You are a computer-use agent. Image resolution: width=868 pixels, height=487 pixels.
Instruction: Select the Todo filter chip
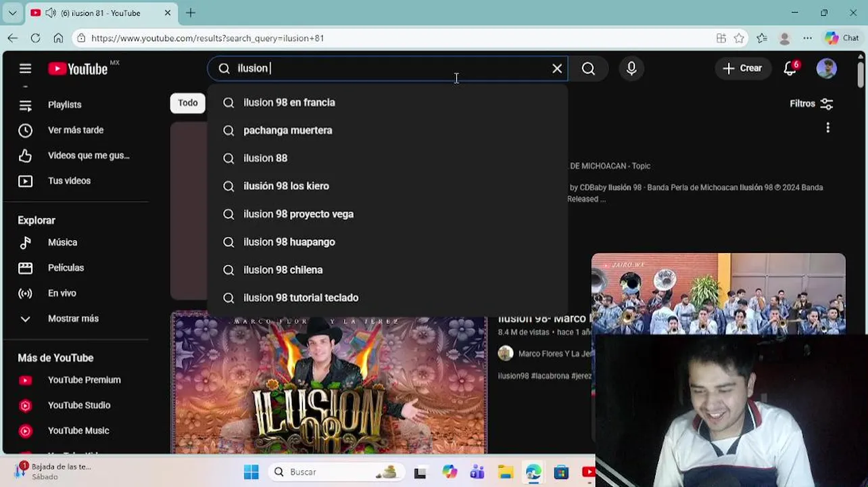[187, 103]
